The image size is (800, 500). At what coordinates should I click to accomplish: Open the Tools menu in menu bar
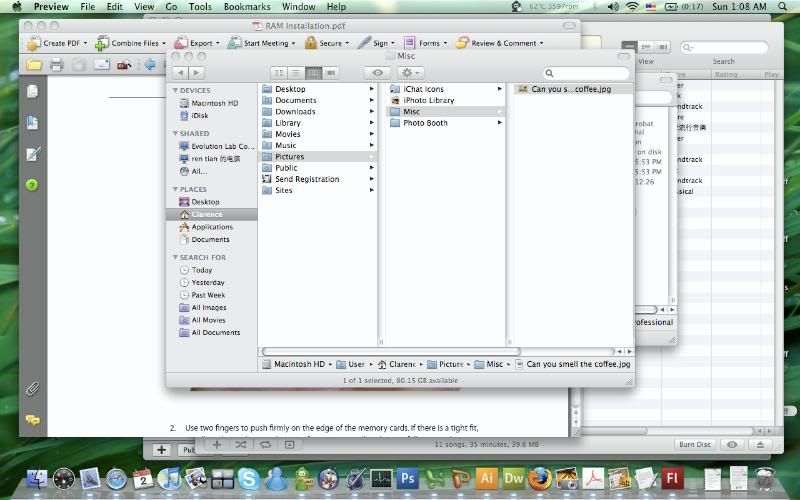200,6
